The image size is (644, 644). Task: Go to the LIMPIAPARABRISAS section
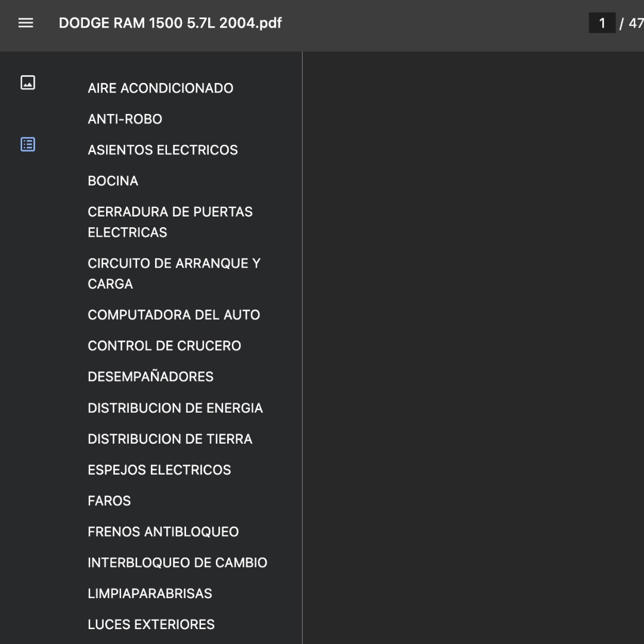point(150,593)
